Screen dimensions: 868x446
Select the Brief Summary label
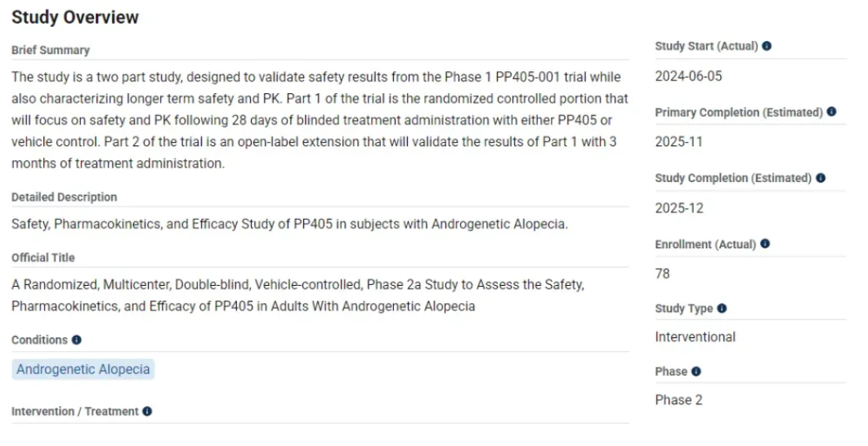tap(51, 50)
